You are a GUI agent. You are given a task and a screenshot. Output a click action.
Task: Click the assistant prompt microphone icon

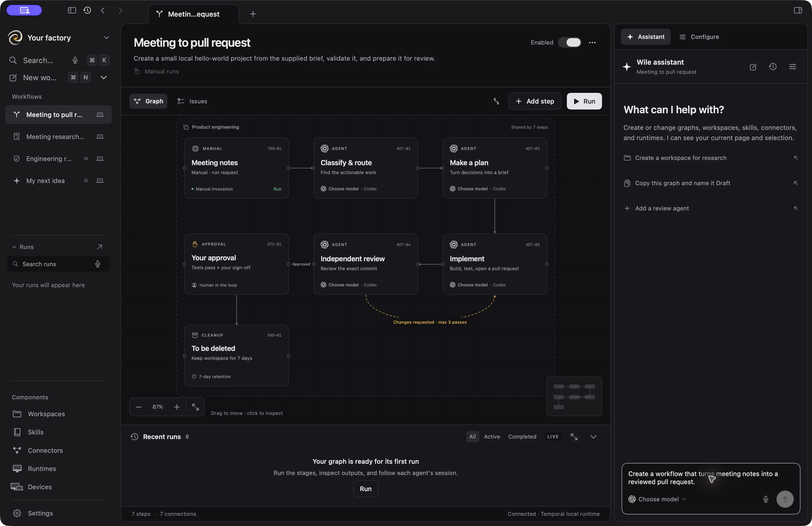pos(766,499)
